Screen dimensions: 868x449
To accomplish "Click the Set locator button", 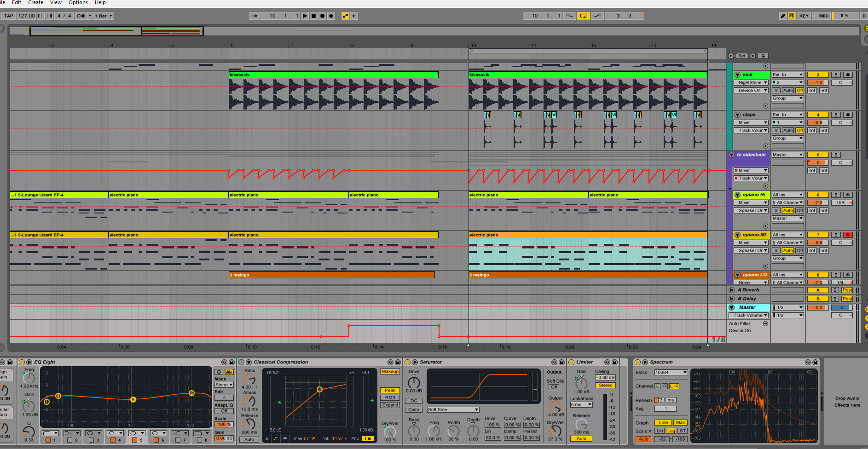I will 742,56.
